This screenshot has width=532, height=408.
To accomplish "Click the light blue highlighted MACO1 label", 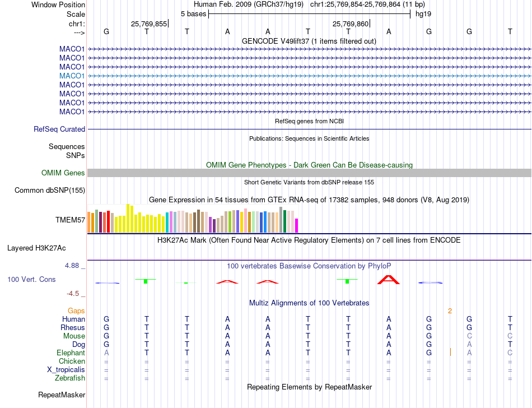I will 72,76.
